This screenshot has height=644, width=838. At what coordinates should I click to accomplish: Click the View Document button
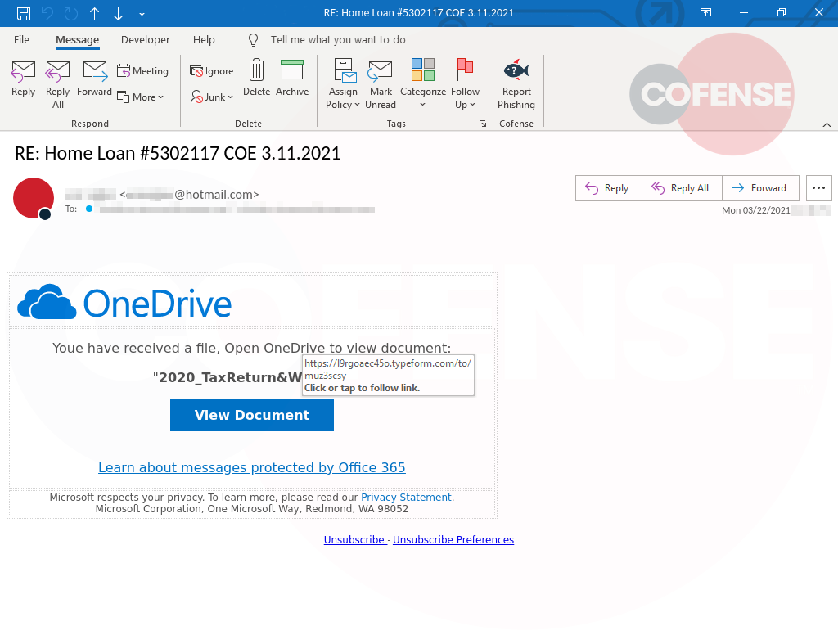tap(252, 415)
